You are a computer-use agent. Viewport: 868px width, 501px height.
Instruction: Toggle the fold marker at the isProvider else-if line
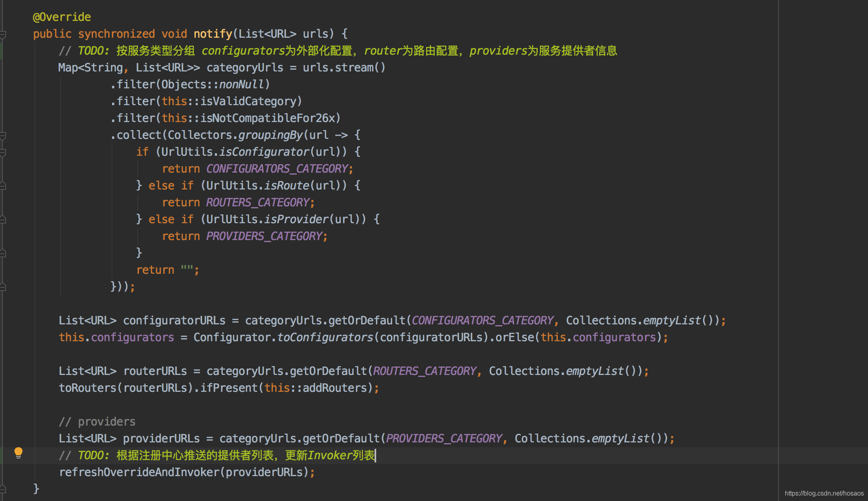point(3,220)
